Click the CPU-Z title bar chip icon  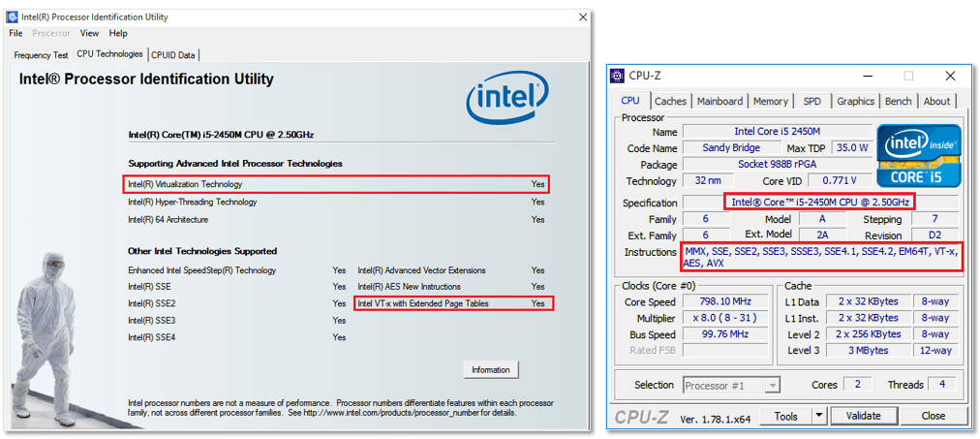pos(617,77)
